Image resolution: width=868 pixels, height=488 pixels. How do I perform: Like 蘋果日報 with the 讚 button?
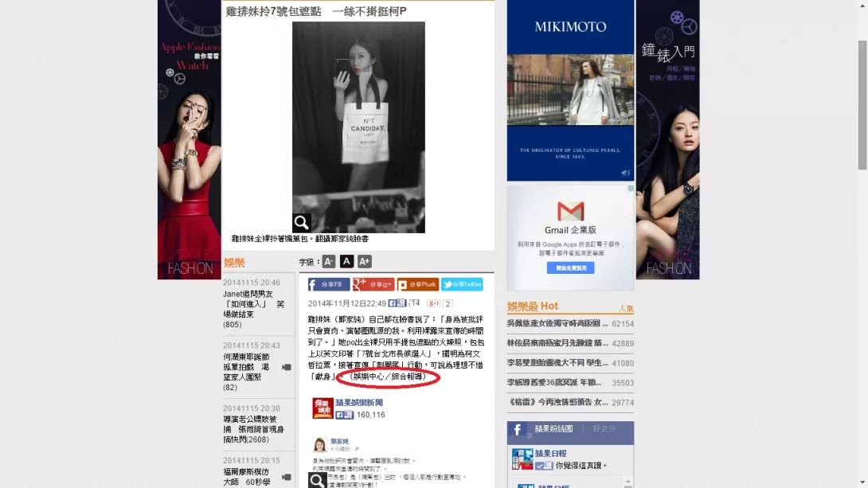pyautogui.click(x=544, y=466)
